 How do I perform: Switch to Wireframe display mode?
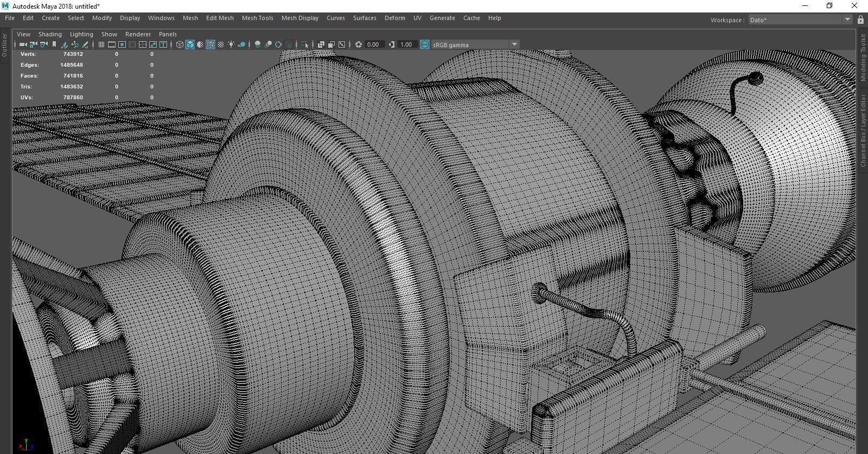click(x=180, y=44)
